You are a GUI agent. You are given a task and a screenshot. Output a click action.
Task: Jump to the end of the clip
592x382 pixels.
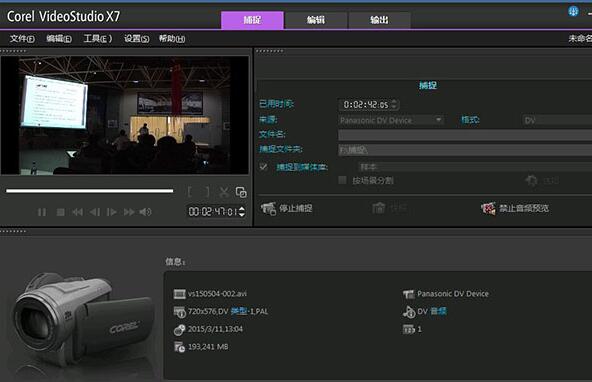[x=129, y=212]
